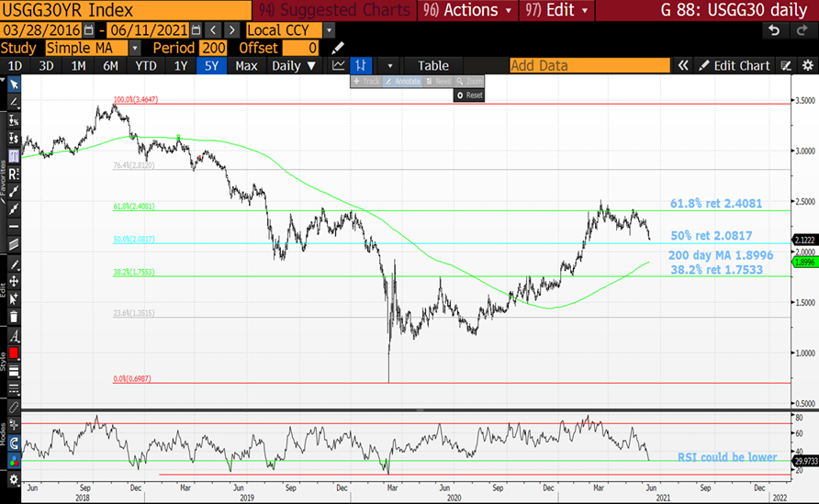Select the line segment with endpoints tool
Viewport: 819px width, 504px height.
click(14, 192)
